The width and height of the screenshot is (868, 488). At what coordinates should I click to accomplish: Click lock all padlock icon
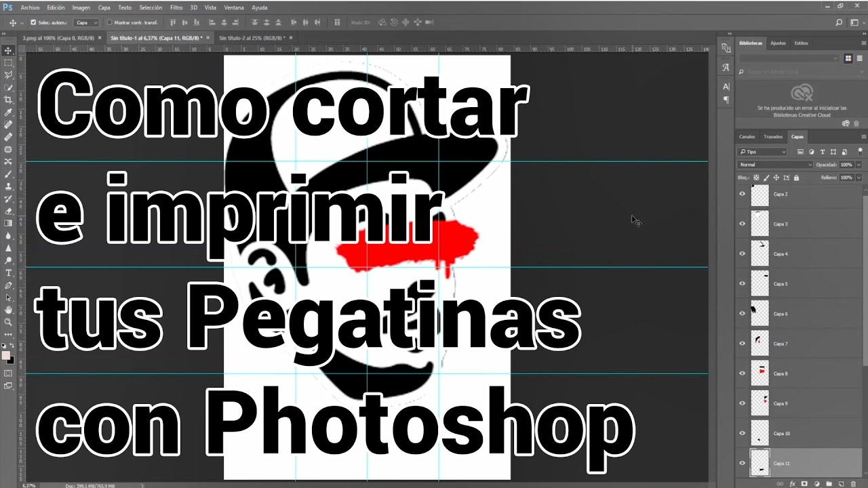tap(796, 178)
